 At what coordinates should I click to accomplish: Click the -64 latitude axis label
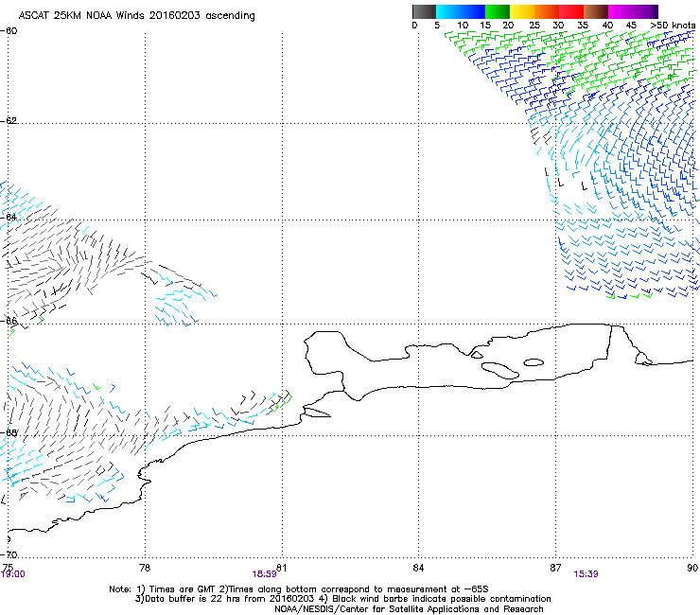pos(9,217)
